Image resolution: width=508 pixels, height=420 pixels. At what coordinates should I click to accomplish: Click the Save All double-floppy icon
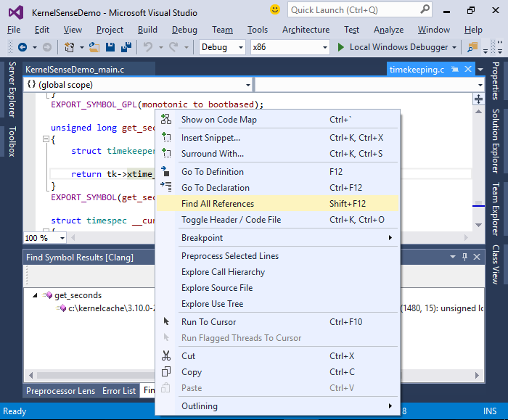point(126,47)
